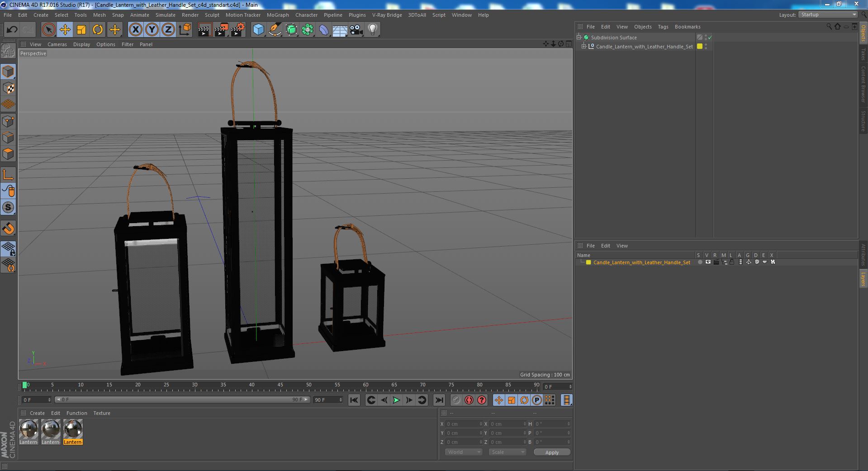Click Make Editable icon
This screenshot has width=868, height=471.
coord(8,51)
